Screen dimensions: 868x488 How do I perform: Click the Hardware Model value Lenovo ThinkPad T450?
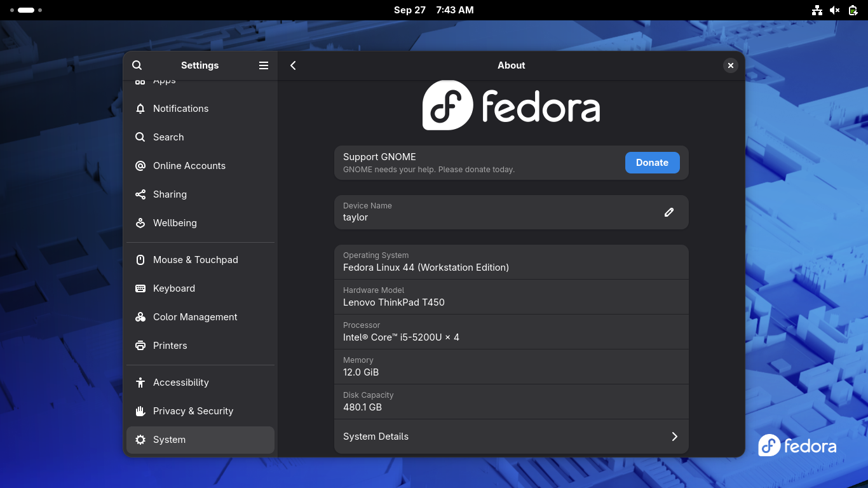[x=394, y=302]
